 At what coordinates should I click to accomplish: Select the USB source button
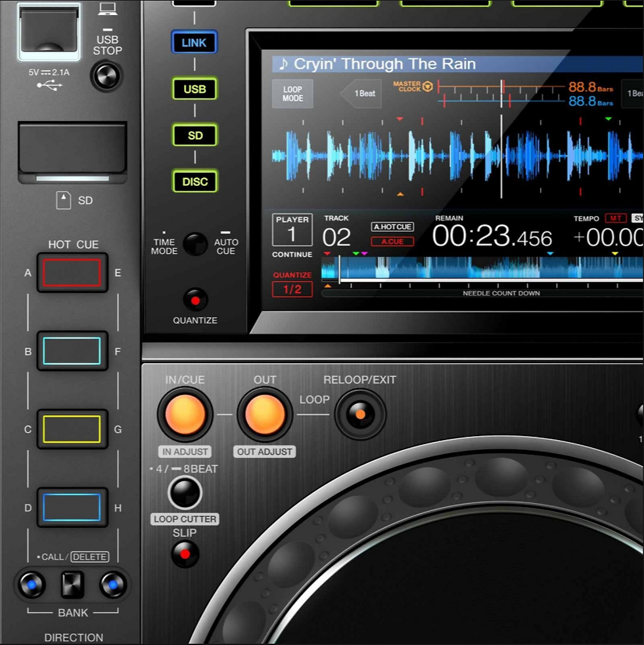tap(195, 89)
